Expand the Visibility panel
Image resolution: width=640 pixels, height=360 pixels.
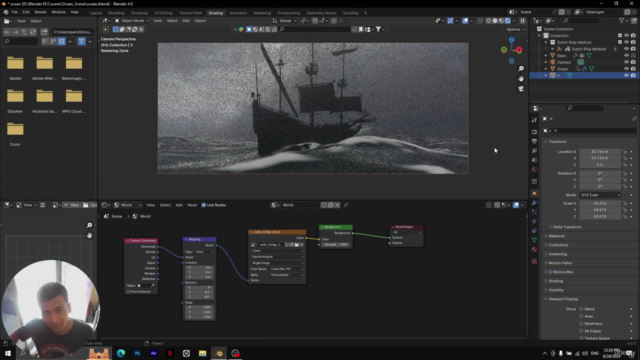point(556,290)
